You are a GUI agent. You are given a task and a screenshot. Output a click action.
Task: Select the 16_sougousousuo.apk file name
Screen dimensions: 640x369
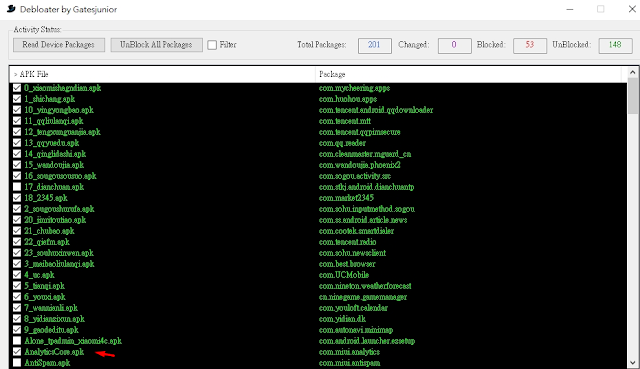[x=60, y=176]
